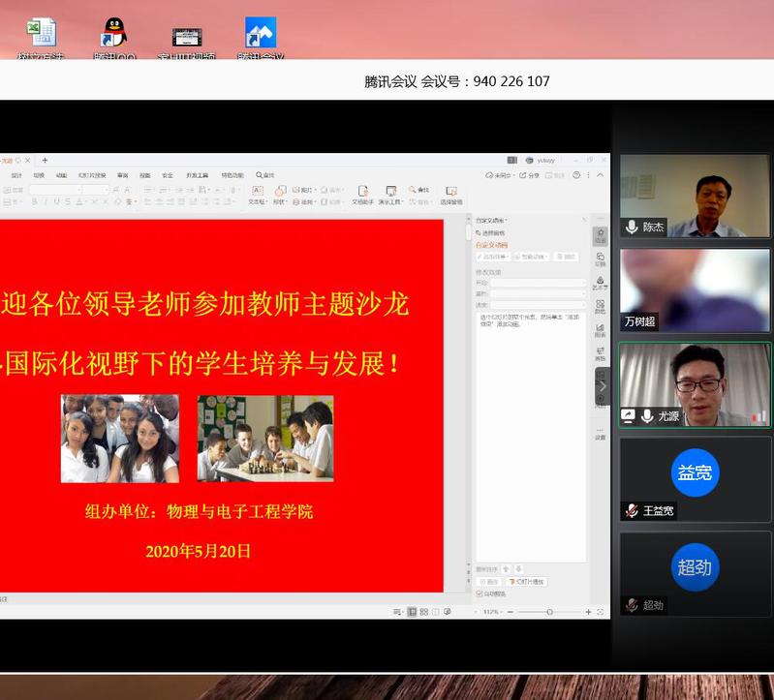This screenshot has height=700, width=774.
Task: Select the text box tool in the ribbon
Action: 257,195
